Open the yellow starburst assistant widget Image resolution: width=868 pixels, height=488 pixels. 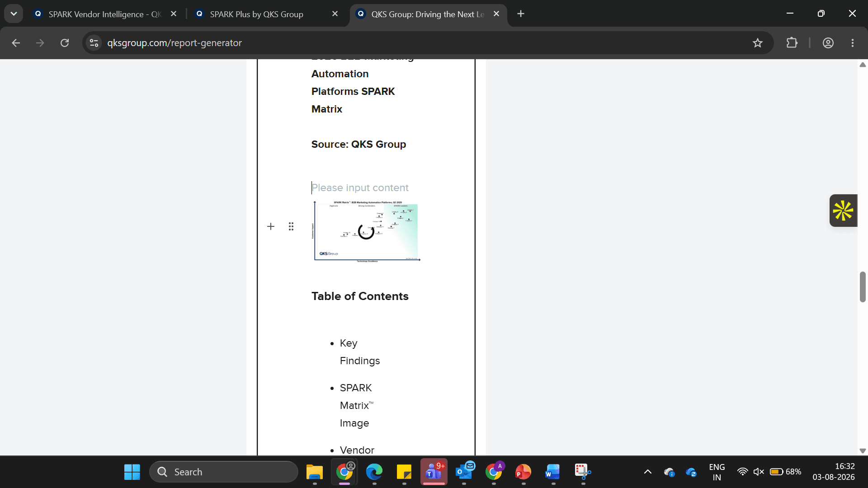pos(843,211)
